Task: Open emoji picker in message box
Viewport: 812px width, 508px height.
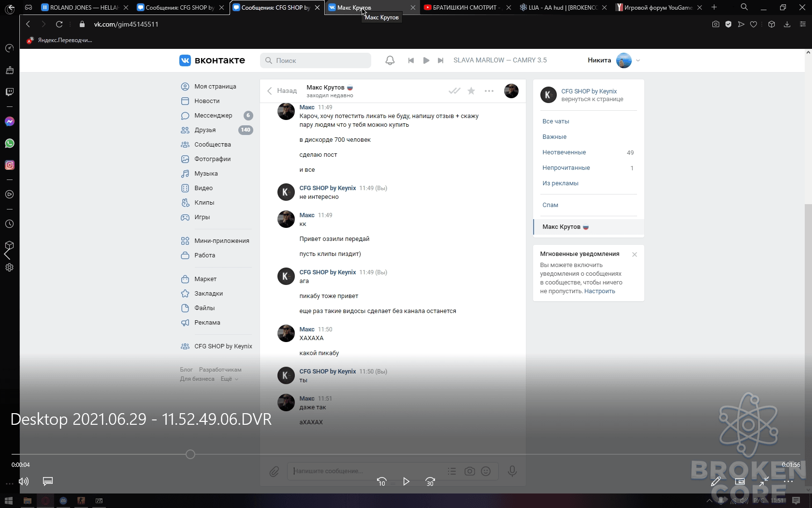Action: [x=486, y=471]
